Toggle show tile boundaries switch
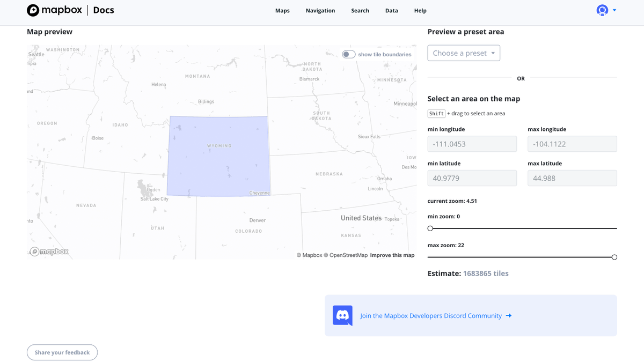 [349, 54]
